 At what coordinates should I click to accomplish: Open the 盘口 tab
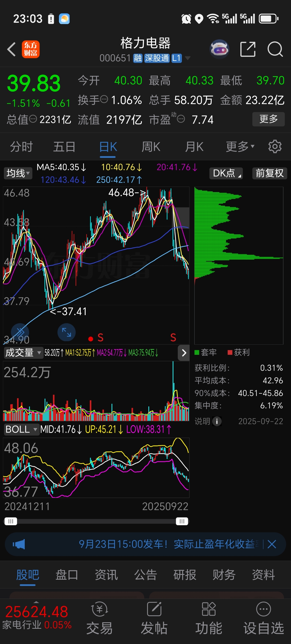[x=67, y=575]
